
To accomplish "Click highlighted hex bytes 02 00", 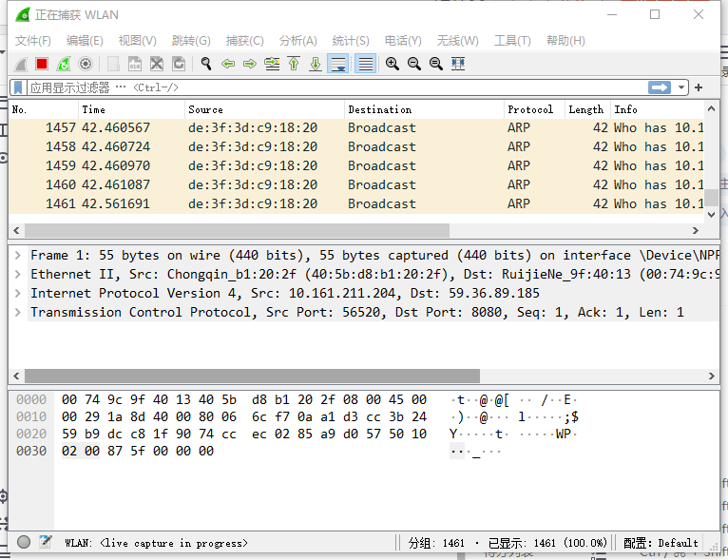I will (81, 451).
